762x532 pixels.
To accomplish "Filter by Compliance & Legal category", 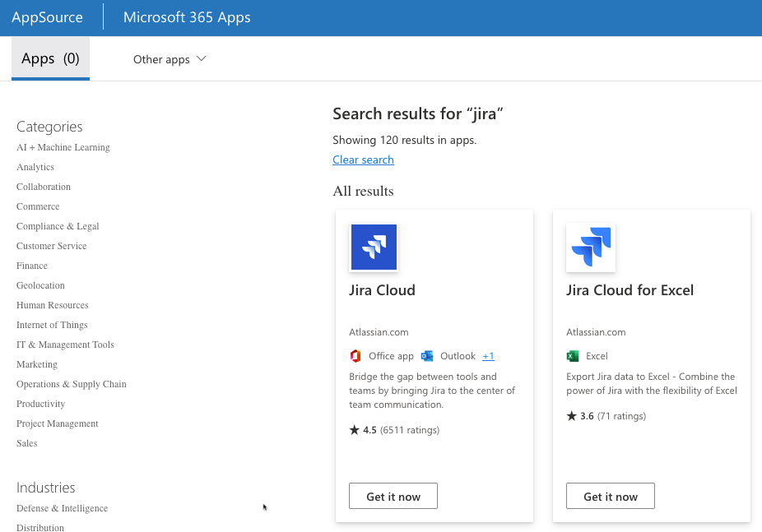I will [x=58, y=226].
